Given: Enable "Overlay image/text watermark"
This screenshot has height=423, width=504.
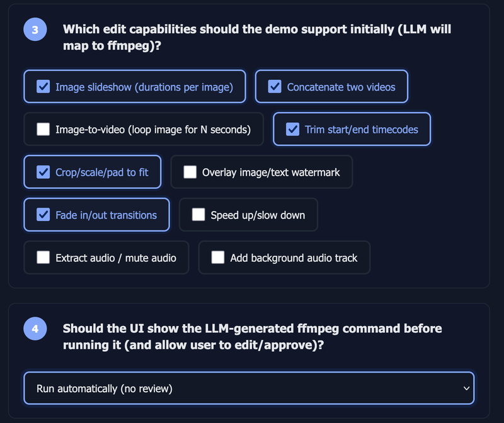Looking at the screenshot, I should click(x=190, y=172).
